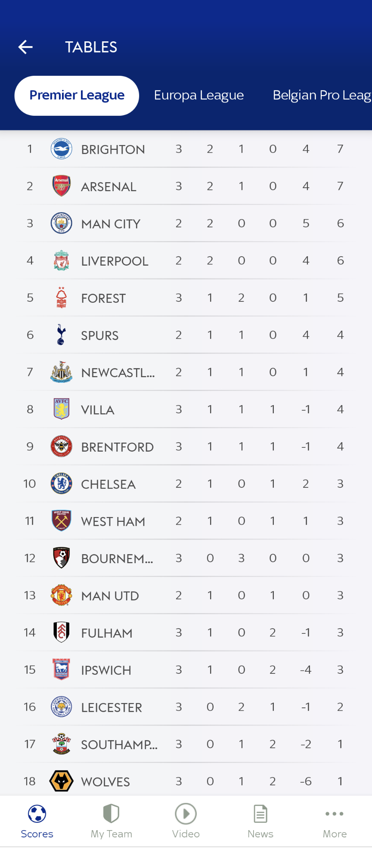Select the CHELSEA table entry
Screen dimensions: 372x868
click(x=186, y=484)
